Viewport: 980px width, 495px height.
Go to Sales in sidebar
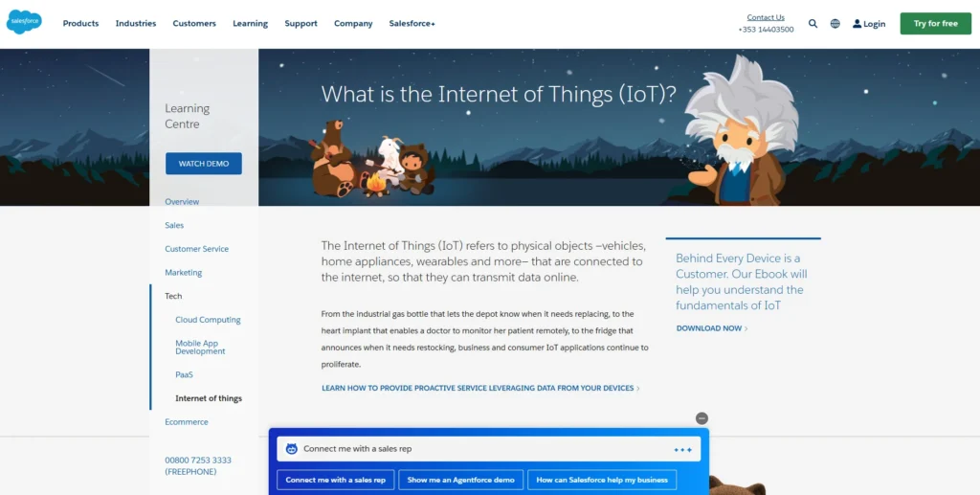click(x=174, y=226)
